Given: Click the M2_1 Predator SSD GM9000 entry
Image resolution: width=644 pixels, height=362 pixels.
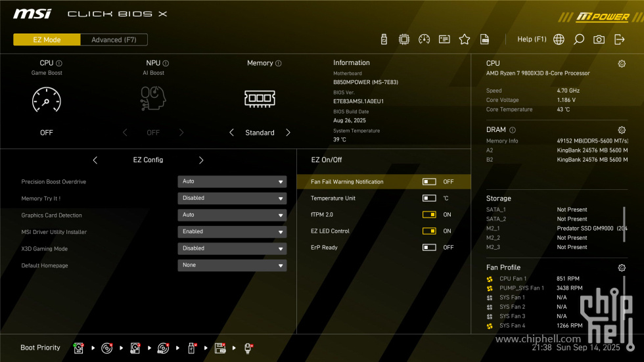Looking at the screenshot, I should [x=557, y=229].
